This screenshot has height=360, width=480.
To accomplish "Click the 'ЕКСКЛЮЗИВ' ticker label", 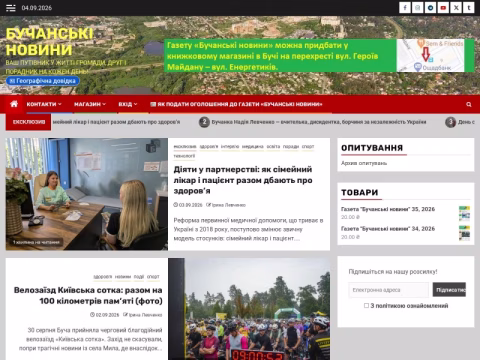I will [x=28, y=122].
